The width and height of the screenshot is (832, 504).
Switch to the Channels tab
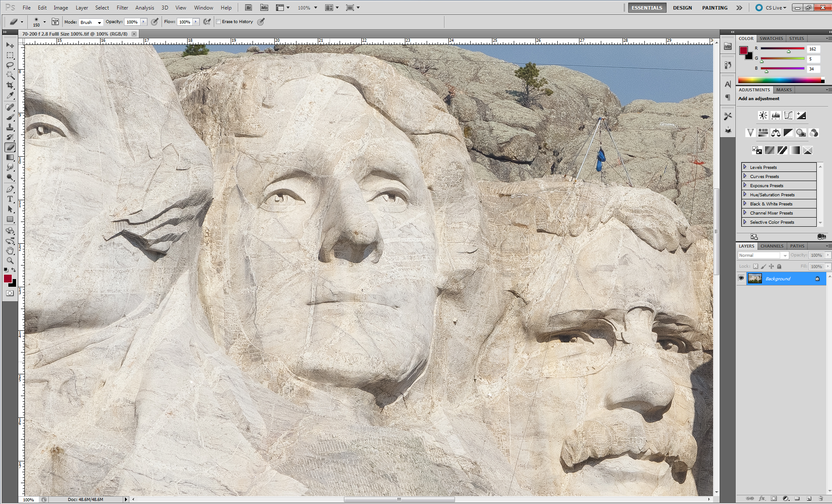(772, 246)
